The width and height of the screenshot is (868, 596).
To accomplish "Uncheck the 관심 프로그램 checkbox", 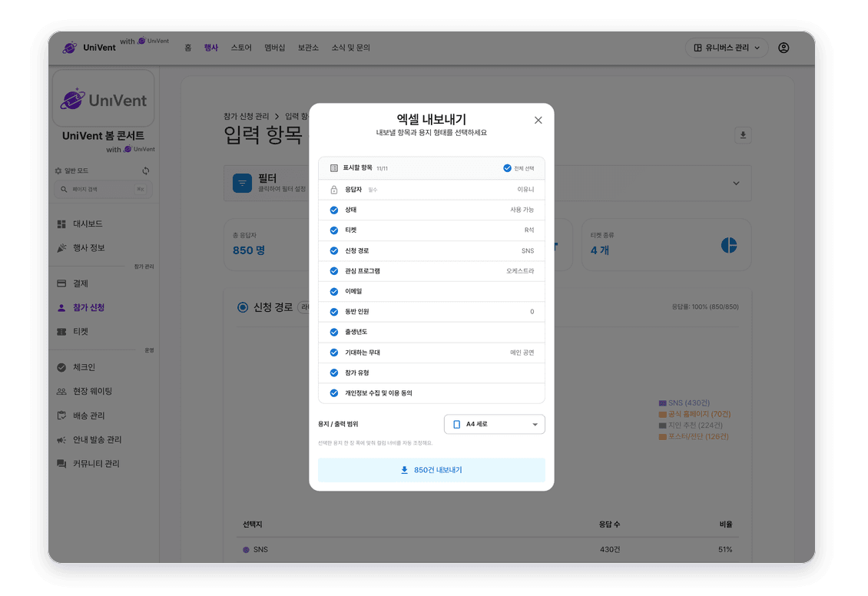I will pyautogui.click(x=334, y=271).
